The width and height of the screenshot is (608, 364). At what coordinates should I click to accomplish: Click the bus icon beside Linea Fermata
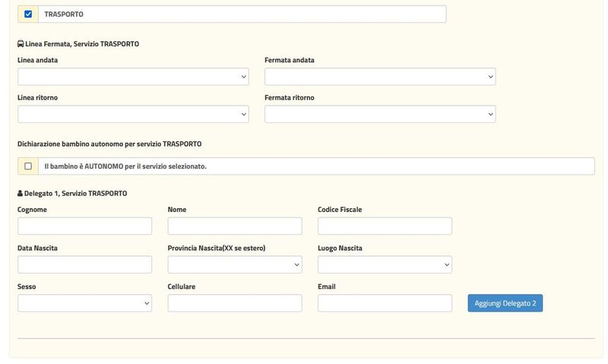[21, 44]
